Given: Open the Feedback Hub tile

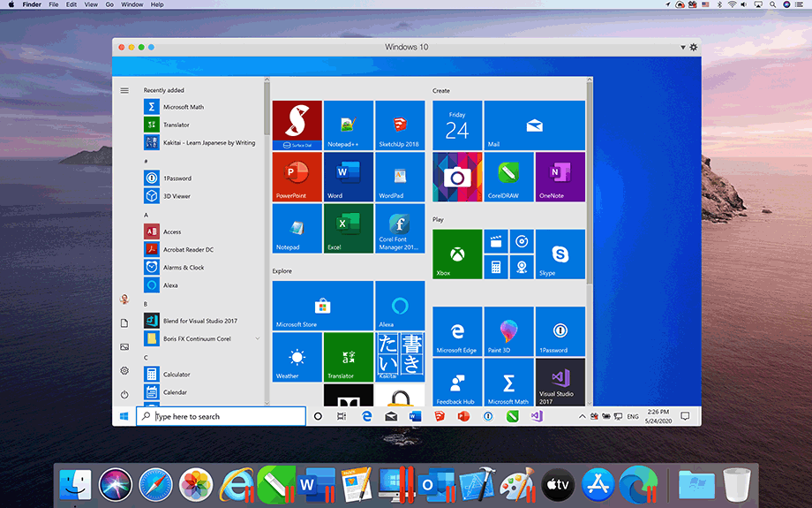Looking at the screenshot, I should 457,382.
